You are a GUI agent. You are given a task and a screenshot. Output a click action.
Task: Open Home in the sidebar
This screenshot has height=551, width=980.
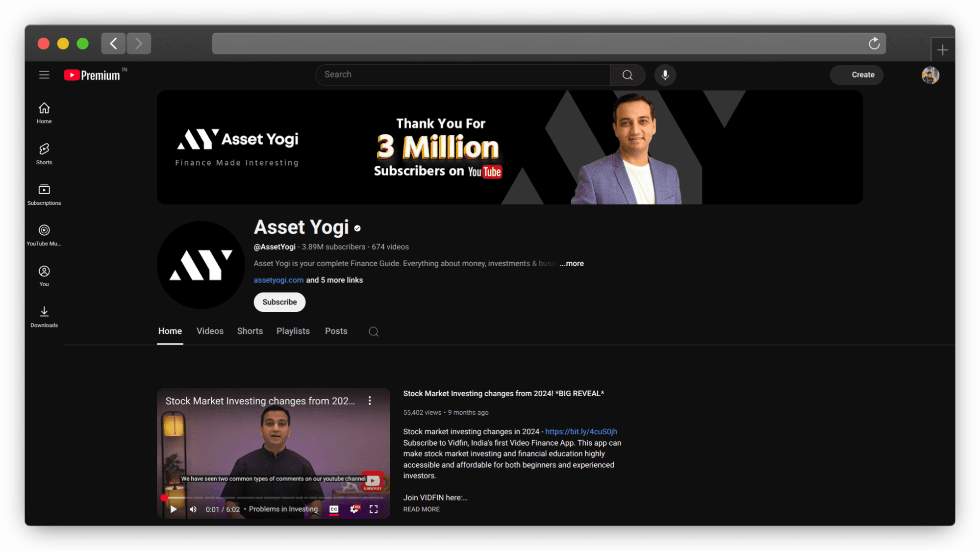pos(44,113)
